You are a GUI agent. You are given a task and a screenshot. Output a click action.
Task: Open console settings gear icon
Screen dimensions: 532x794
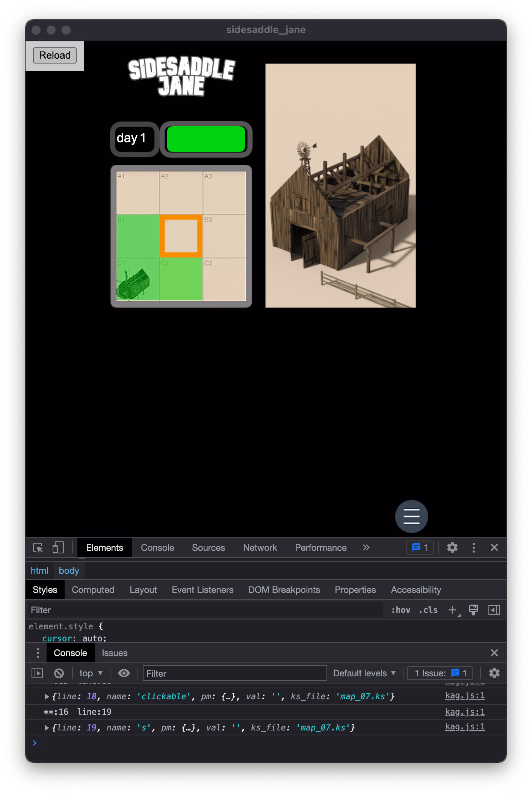(494, 673)
